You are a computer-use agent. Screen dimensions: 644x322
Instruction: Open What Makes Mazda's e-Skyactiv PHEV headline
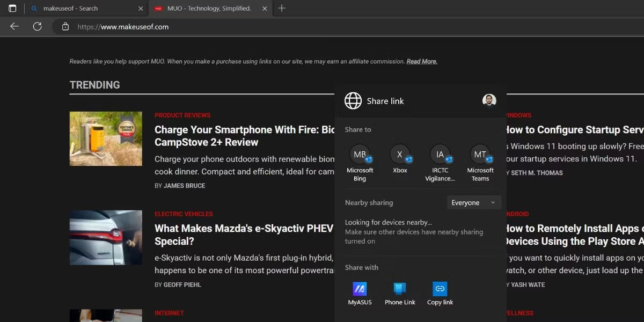click(244, 235)
